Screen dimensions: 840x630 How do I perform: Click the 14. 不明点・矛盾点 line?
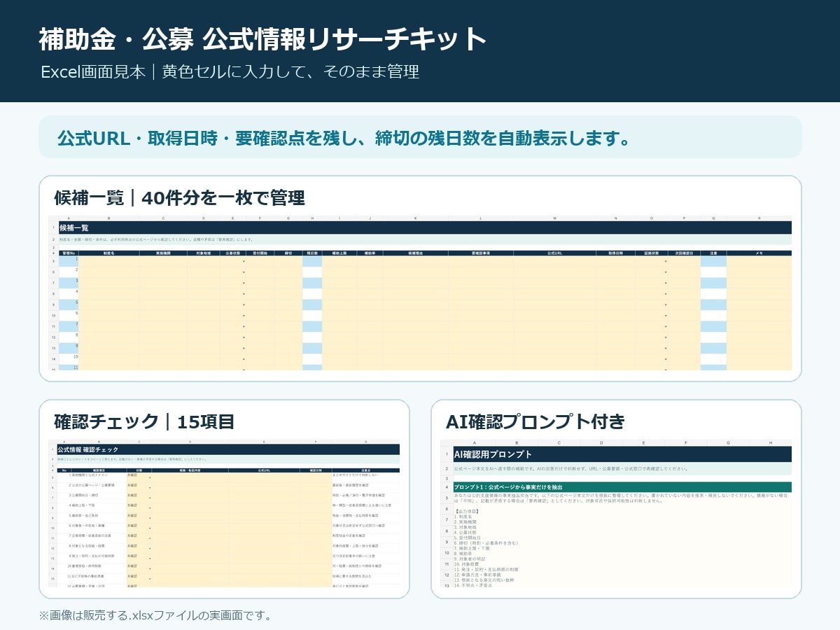point(474,584)
